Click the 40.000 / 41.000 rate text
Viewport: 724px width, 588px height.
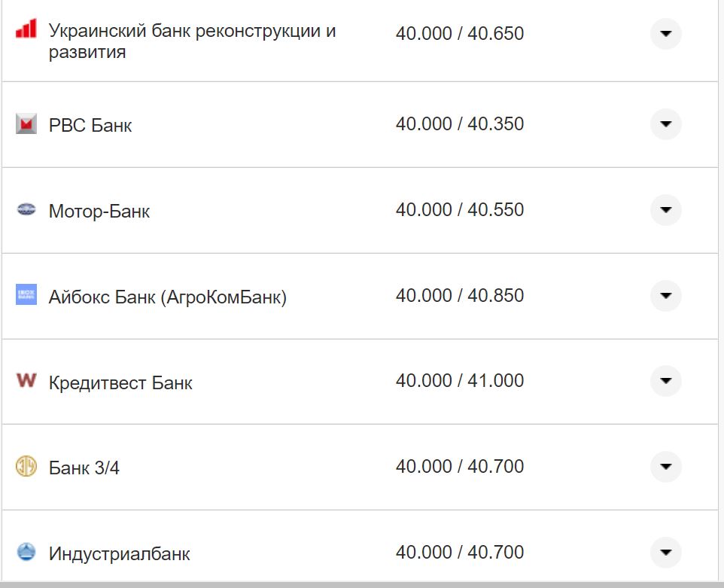coord(461,381)
